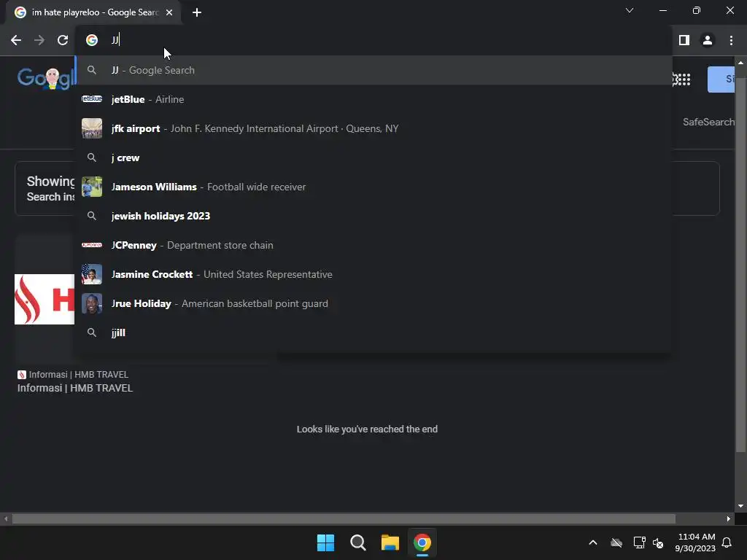Select the Jameson Williams suggestion
This screenshot has width=747, height=560.
click(373, 187)
